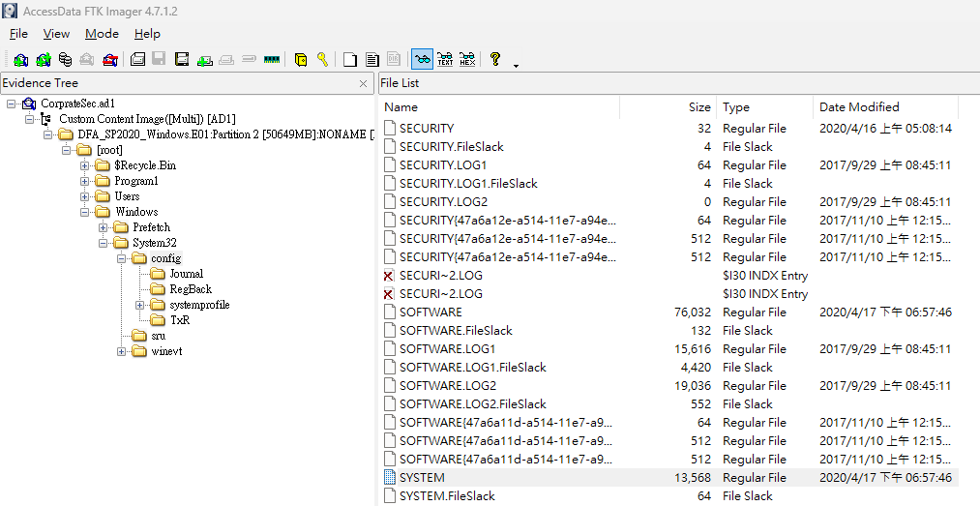The width and height of the screenshot is (980, 506).
Task: Close the Evidence Tree pane
Action: pos(363,83)
